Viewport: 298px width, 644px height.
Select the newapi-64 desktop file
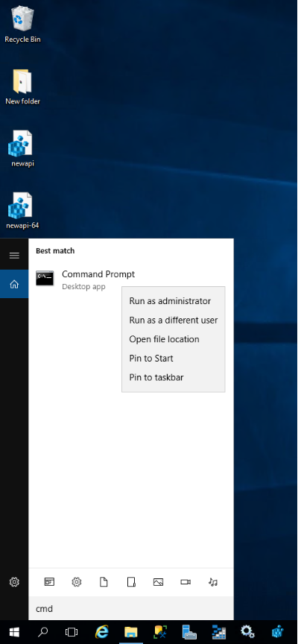[22, 211]
